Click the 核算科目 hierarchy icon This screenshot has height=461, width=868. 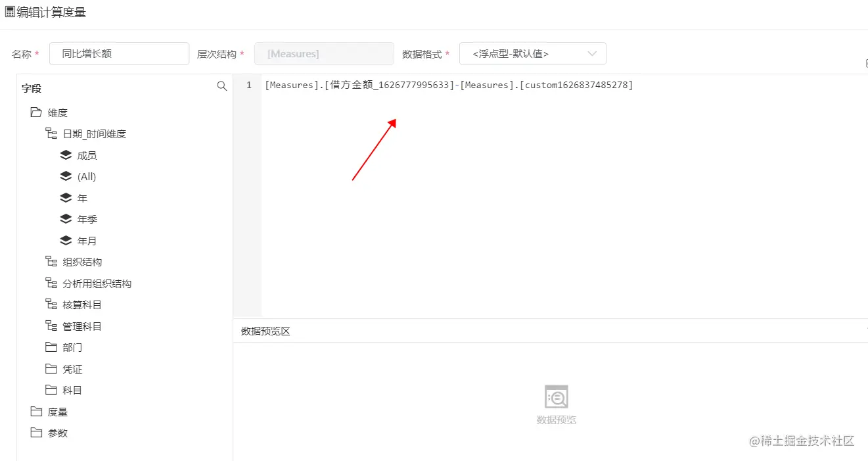point(51,304)
